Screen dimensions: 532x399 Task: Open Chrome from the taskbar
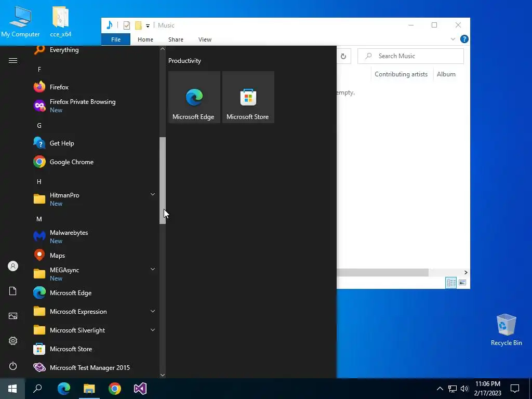click(x=115, y=389)
